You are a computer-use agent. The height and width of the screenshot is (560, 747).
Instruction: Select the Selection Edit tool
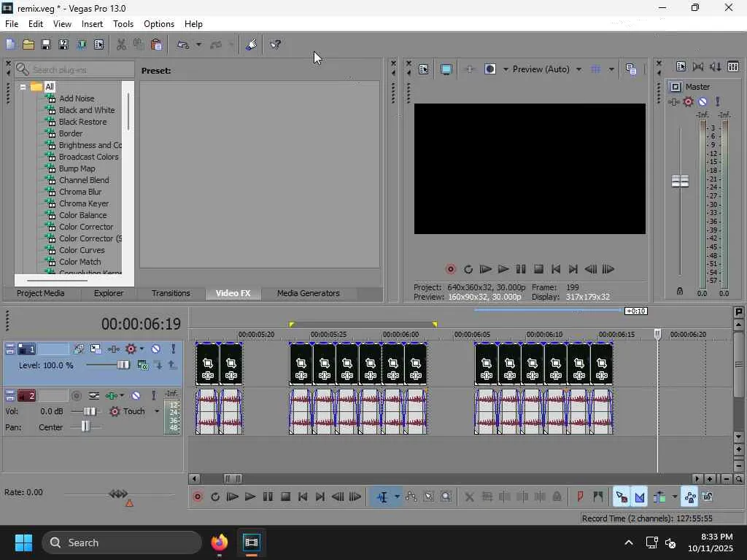tap(429, 497)
